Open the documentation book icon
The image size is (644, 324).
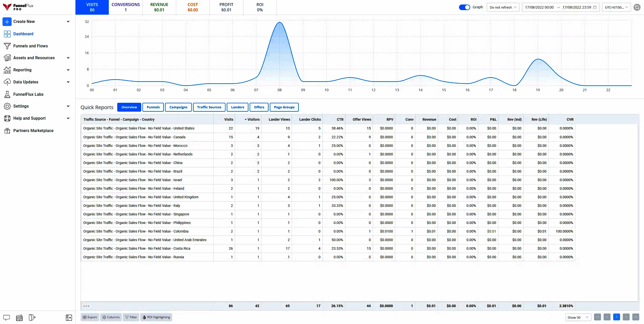19,317
